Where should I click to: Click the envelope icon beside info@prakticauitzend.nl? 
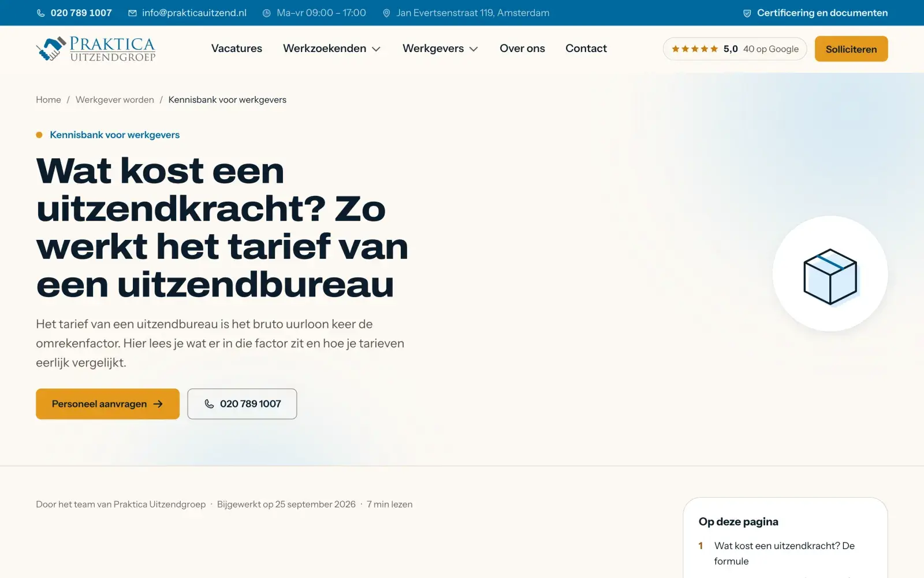tap(132, 13)
